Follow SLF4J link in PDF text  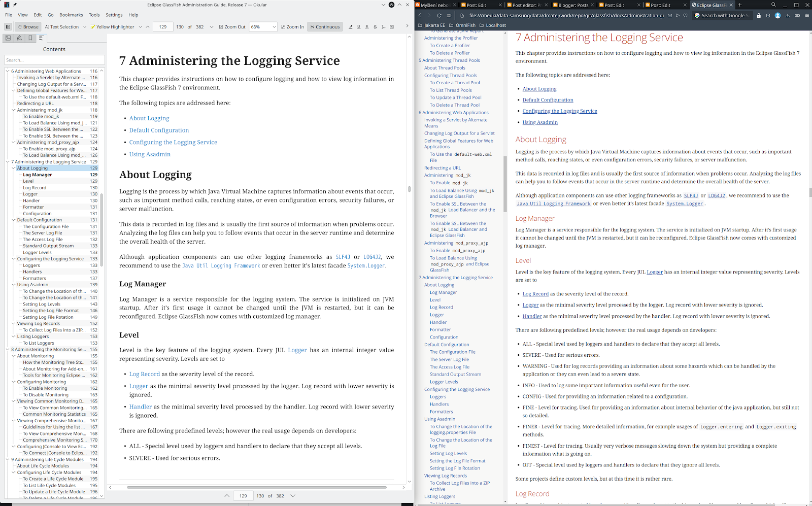(x=343, y=257)
